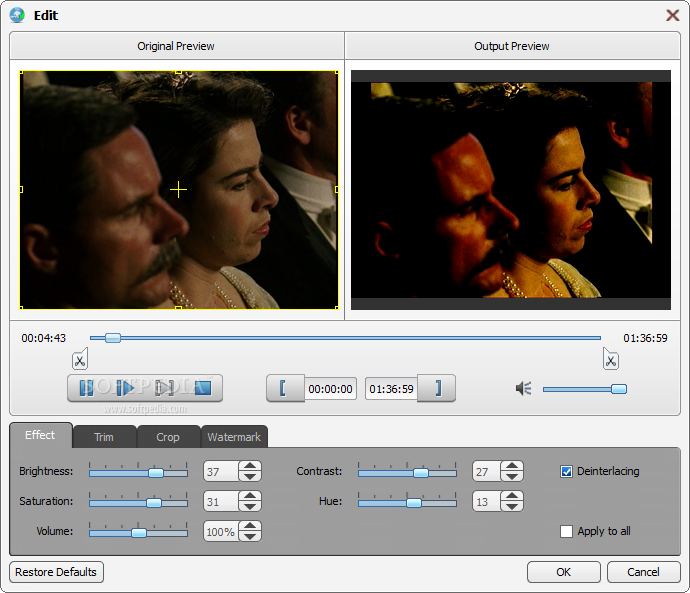
Task: Pause playback with the pause button
Action: pos(86,388)
